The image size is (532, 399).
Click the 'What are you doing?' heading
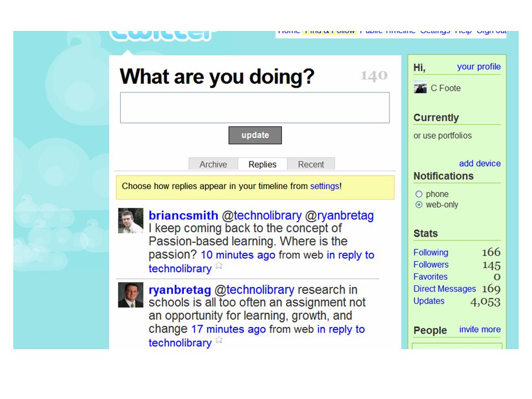[217, 76]
